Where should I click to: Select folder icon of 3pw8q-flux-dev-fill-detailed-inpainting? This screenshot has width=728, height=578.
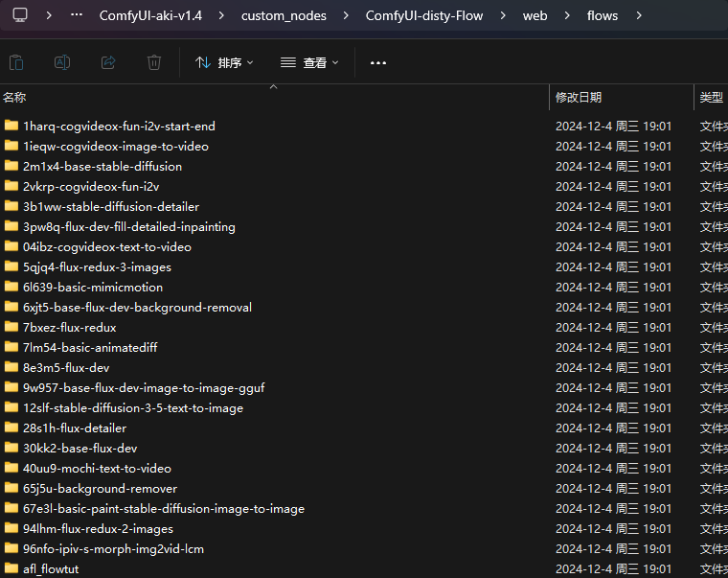[11, 226]
